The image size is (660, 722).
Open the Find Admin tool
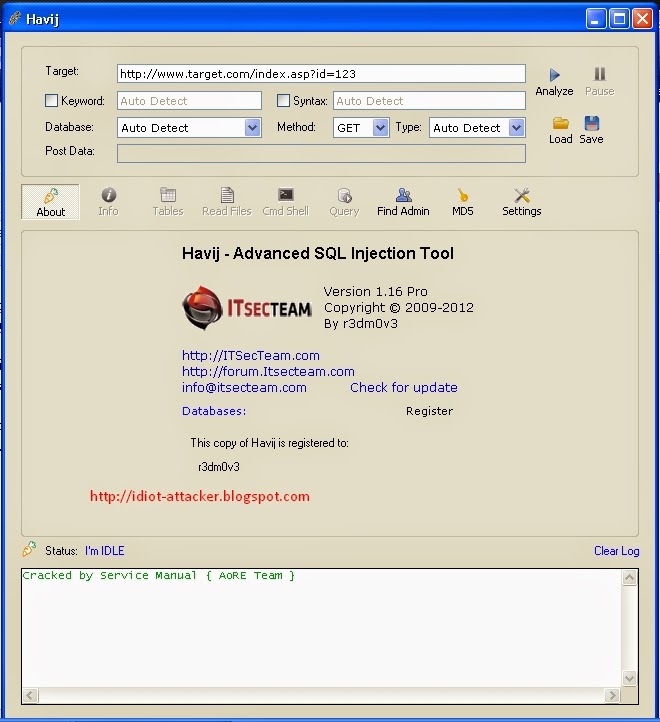(403, 202)
